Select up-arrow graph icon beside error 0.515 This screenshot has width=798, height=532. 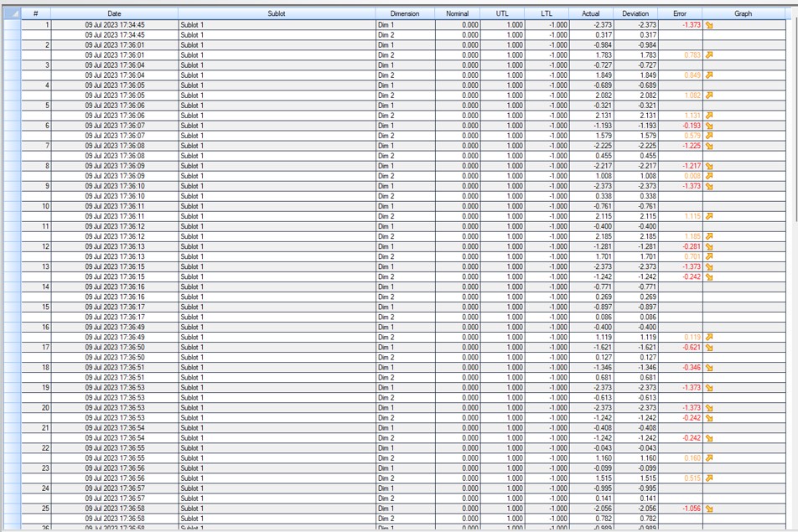tap(709, 478)
